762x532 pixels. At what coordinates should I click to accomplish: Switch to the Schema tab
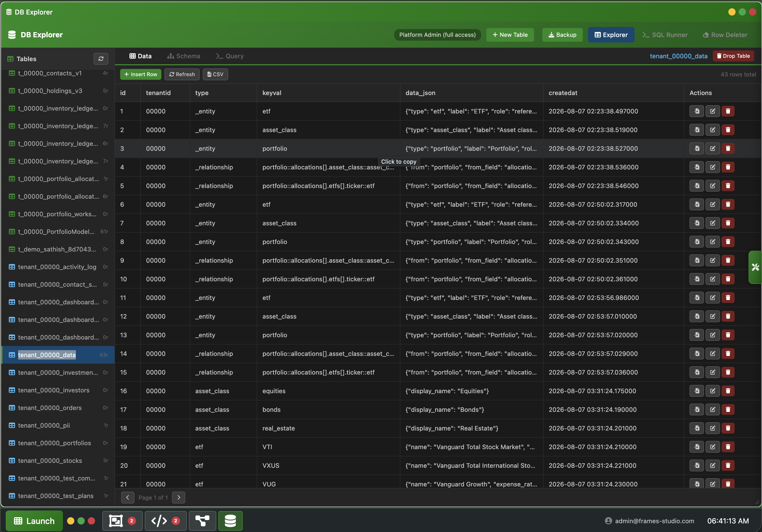tap(184, 56)
